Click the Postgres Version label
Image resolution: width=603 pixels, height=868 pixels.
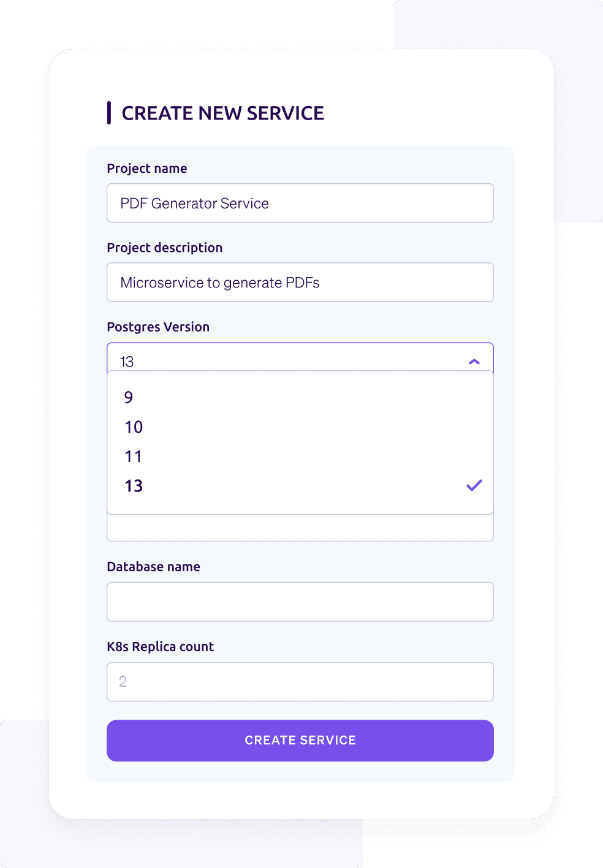[x=158, y=327]
